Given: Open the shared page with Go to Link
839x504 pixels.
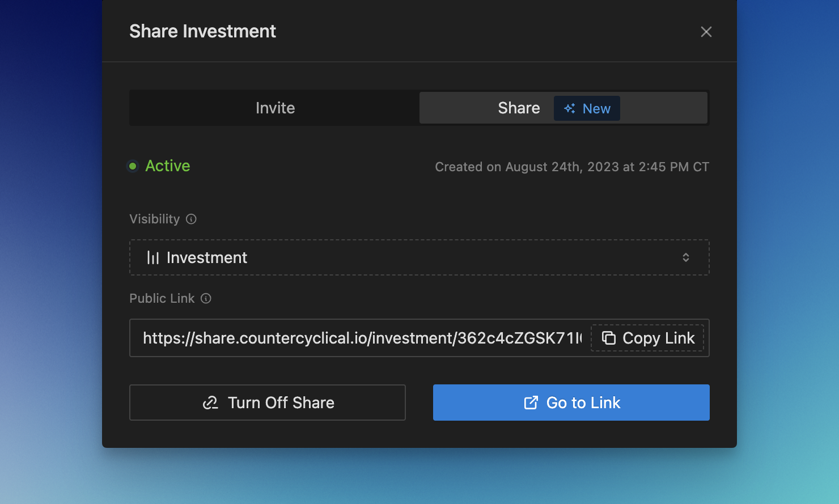Looking at the screenshot, I should click(x=571, y=403).
